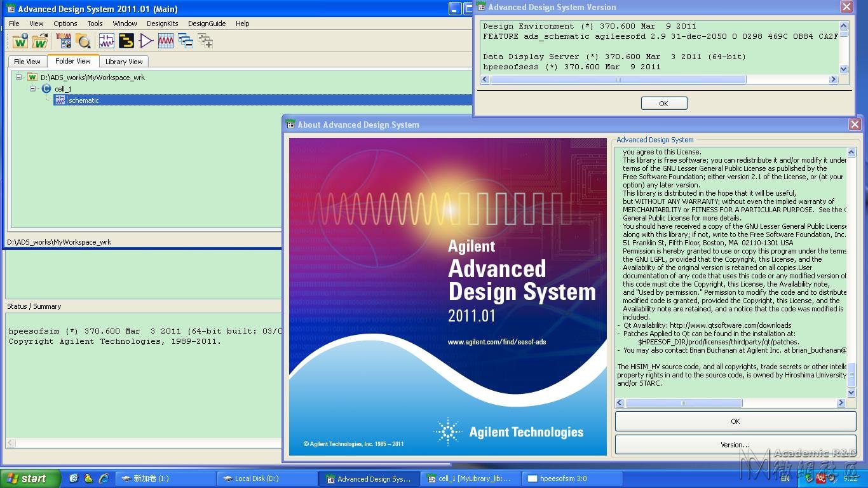Switch to Local Disk (D:) taskbar window
This screenshot has width=868, height=488.
[x=266, y=478]
